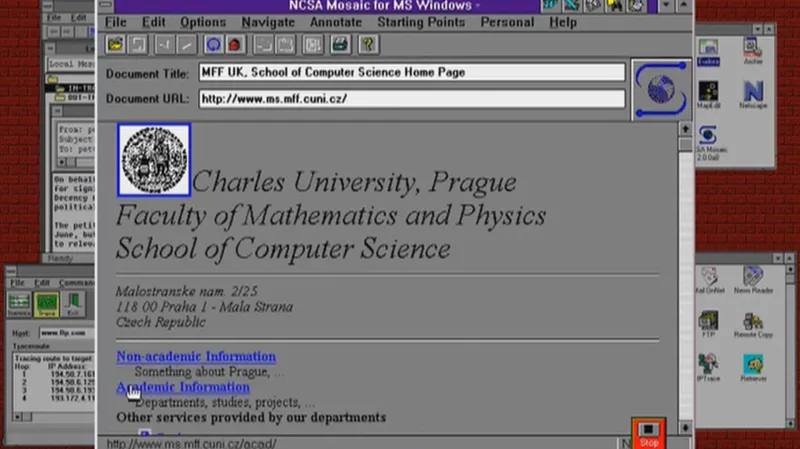Open the Options menu
This screenshot has width=800, height=449.
point(203,22)
